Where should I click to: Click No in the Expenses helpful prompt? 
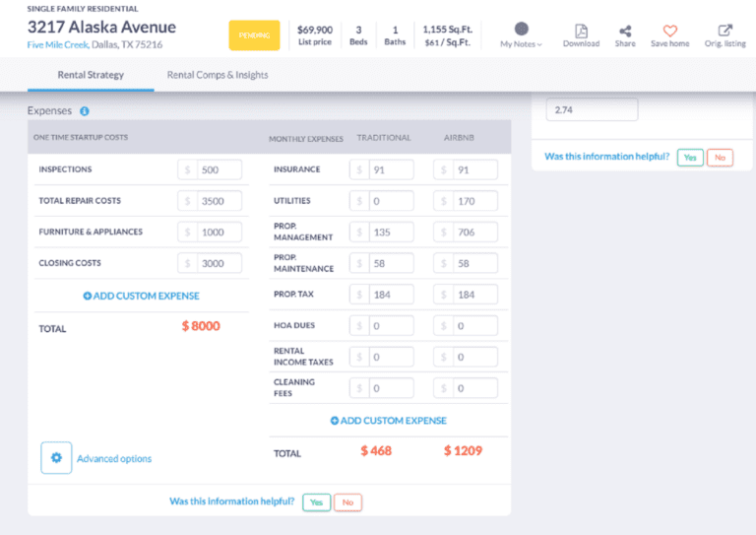347,502
